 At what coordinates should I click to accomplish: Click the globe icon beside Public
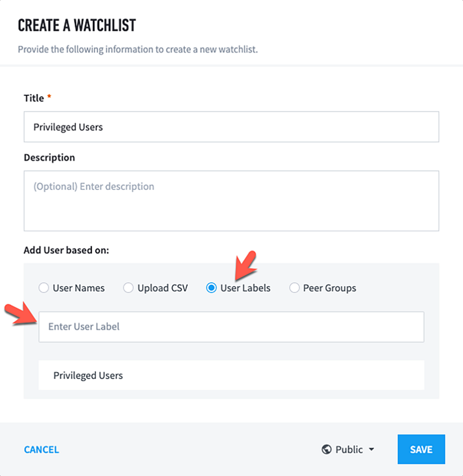[327, 450]
